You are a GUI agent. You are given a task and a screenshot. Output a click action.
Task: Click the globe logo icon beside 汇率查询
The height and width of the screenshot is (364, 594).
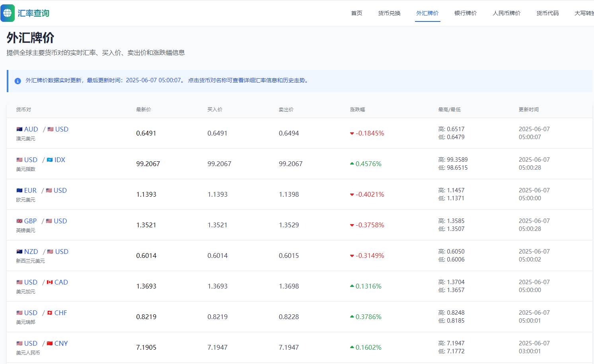pyautogui.click(x=8, y=13)
